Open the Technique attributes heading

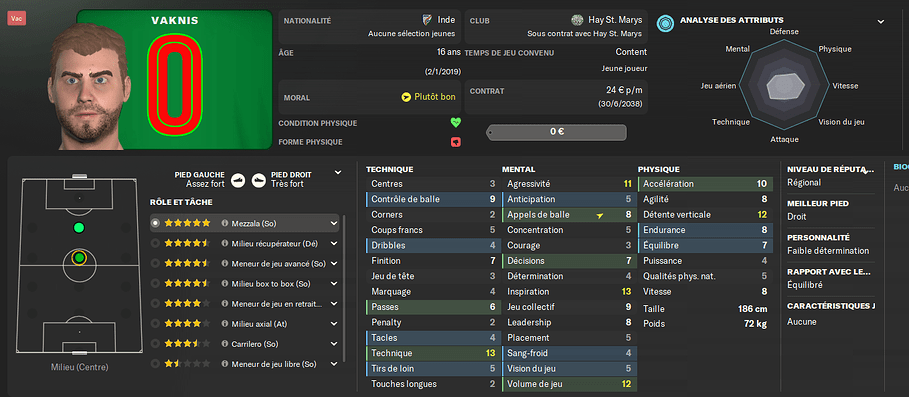coord(390,170)
